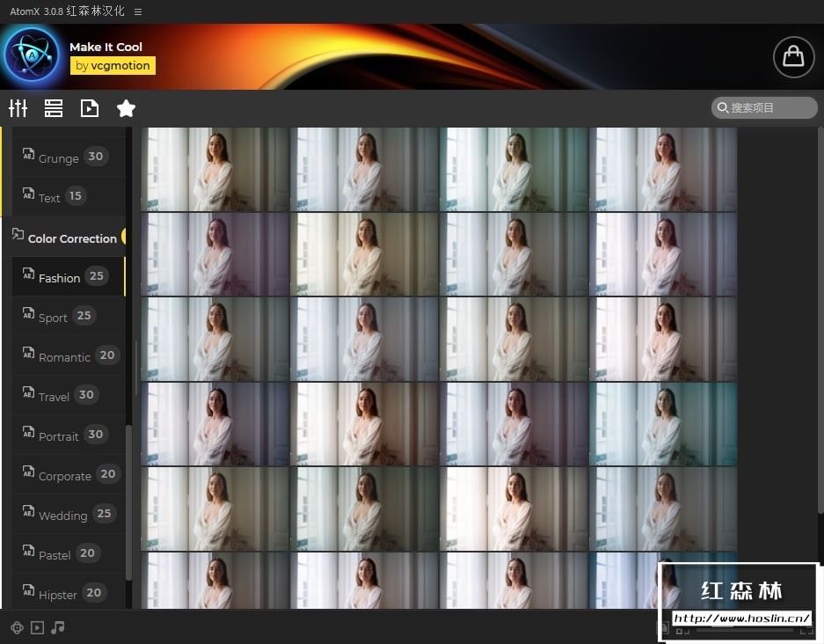
Task: Click into the 搜索项目 search field
Action: (764, 107)
